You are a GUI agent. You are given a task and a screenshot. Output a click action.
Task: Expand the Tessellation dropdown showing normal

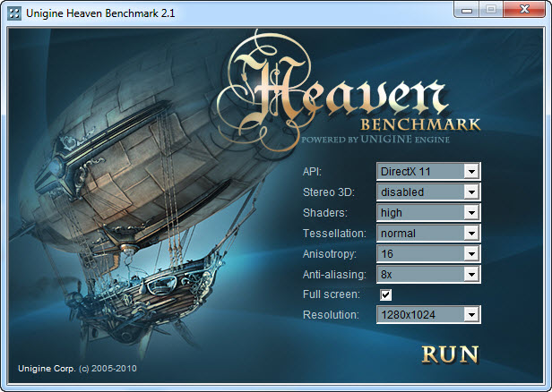point(428,233)
